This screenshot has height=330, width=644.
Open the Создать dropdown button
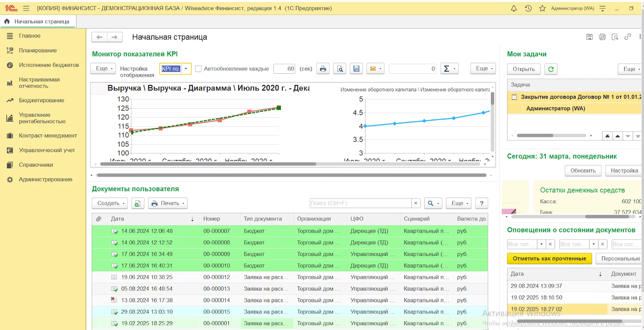pos(109,203)
